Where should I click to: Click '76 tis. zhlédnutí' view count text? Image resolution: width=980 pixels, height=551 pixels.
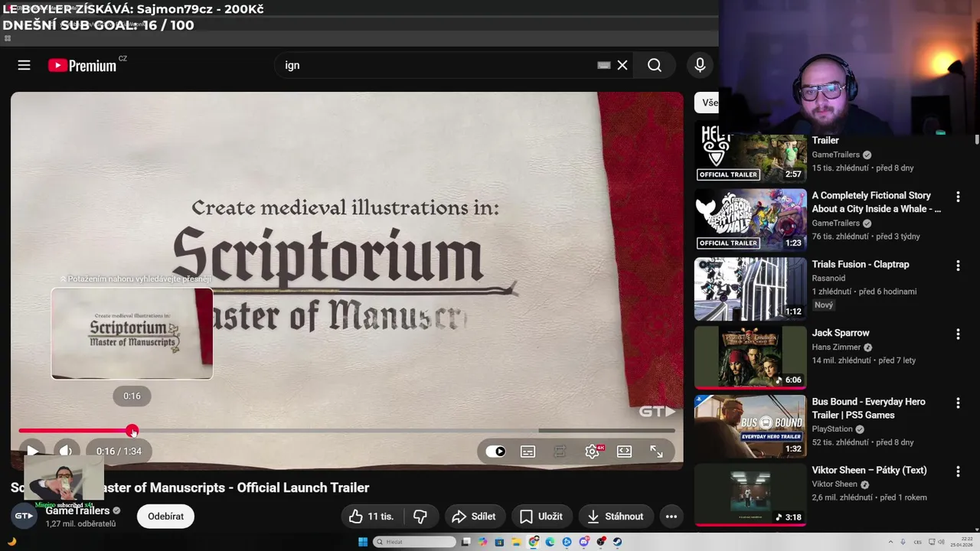pyautogui.click(x=840, y=236)
